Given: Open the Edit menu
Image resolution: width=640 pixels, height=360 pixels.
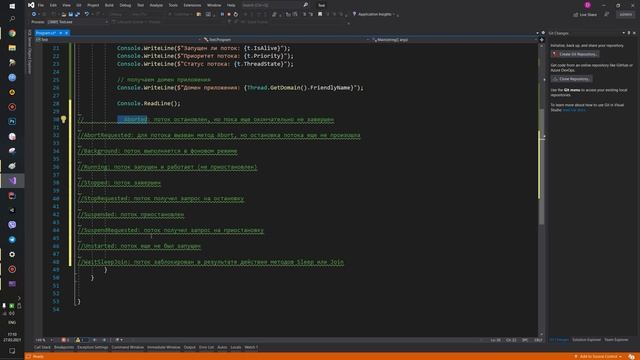Looking at the screenshot, I should (x=53, y=5).
